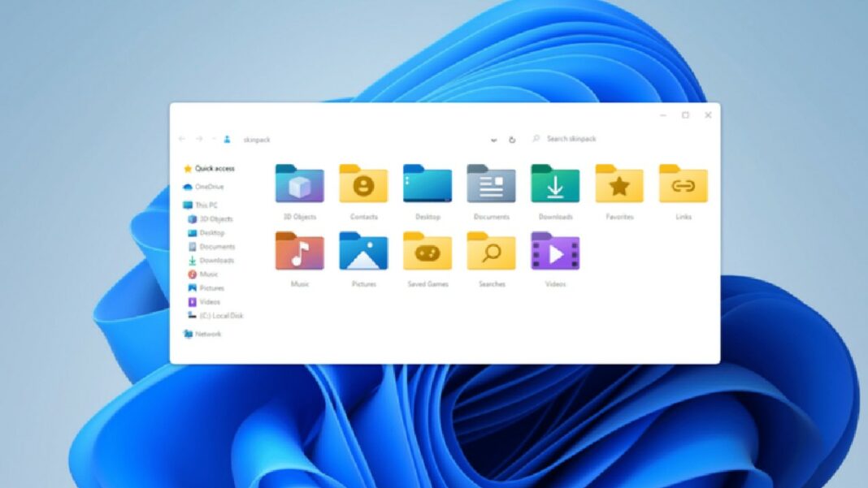Open the Desktop folder icon in main pane

pos(427,184)
